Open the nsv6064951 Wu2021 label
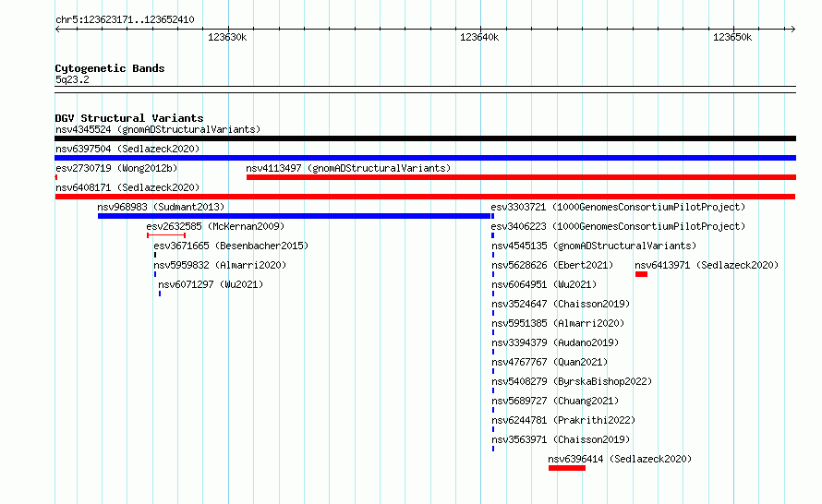This screenshot has height=504, width=822. 544,284
